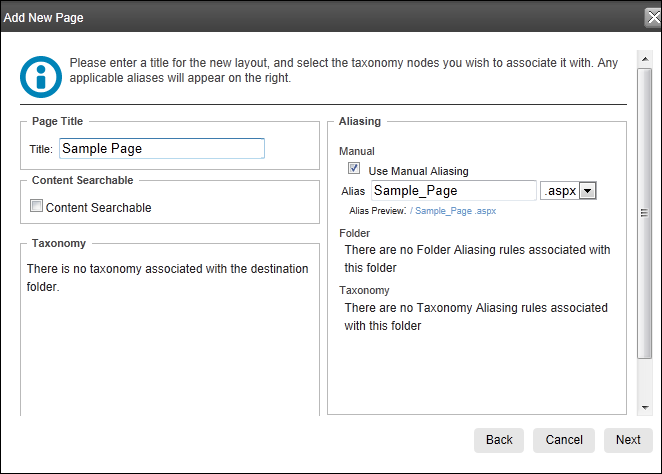Go to previous step with Back
The image size is (662, 474).
pos(499,440)
